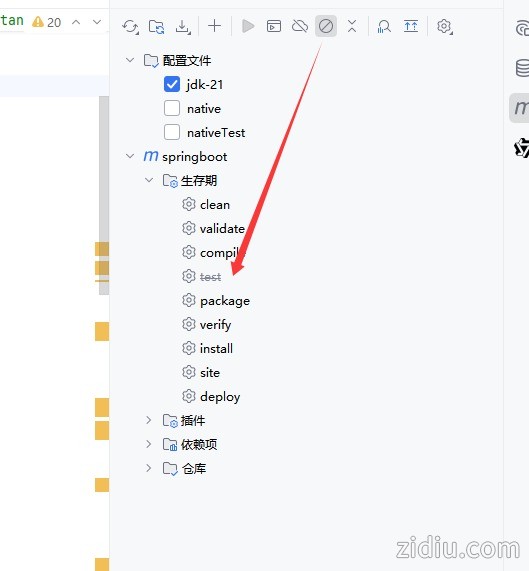The height and width of the screenshot is (571, 529).
Task: Collapse the springboot project node
Action: pyautogui.click(x=130, y=156)
